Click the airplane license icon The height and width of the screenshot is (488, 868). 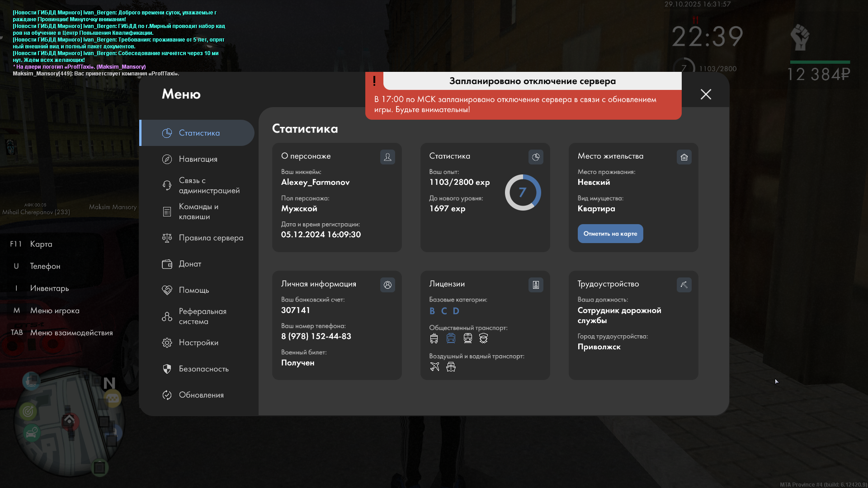point(434,367)
